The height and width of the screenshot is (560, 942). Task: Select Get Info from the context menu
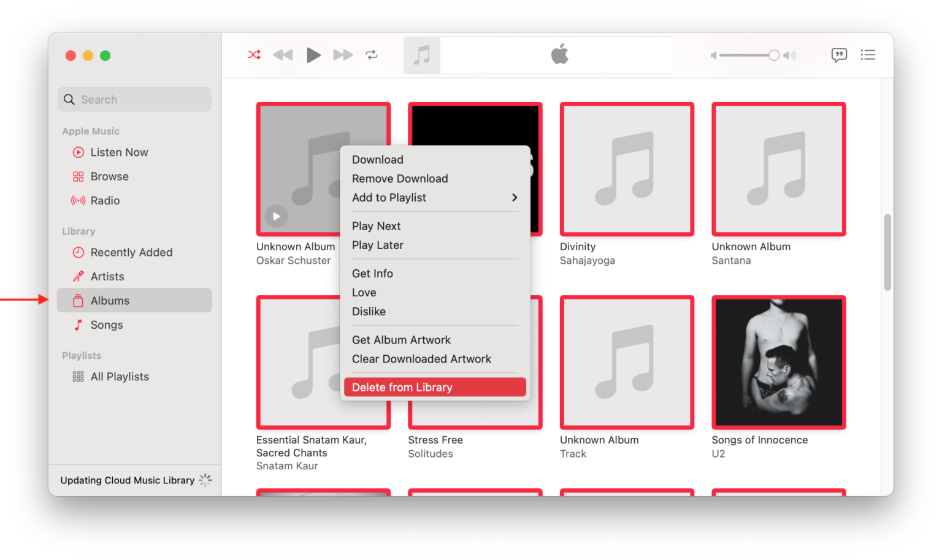(372, 273)
